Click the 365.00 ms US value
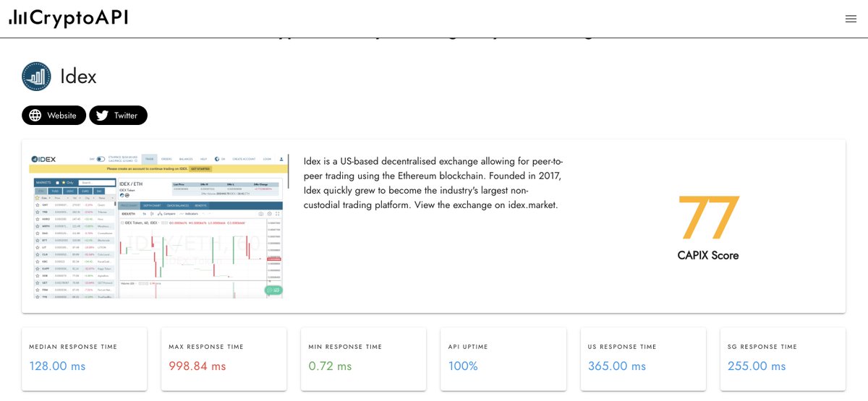This screenshot has height=401, width=868. tap(617, 366)
